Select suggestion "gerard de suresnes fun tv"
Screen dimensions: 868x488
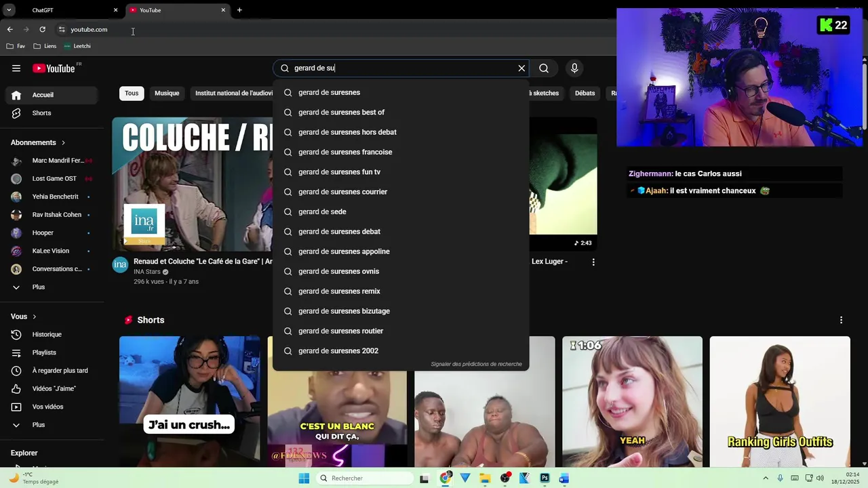tap(401, 172)
